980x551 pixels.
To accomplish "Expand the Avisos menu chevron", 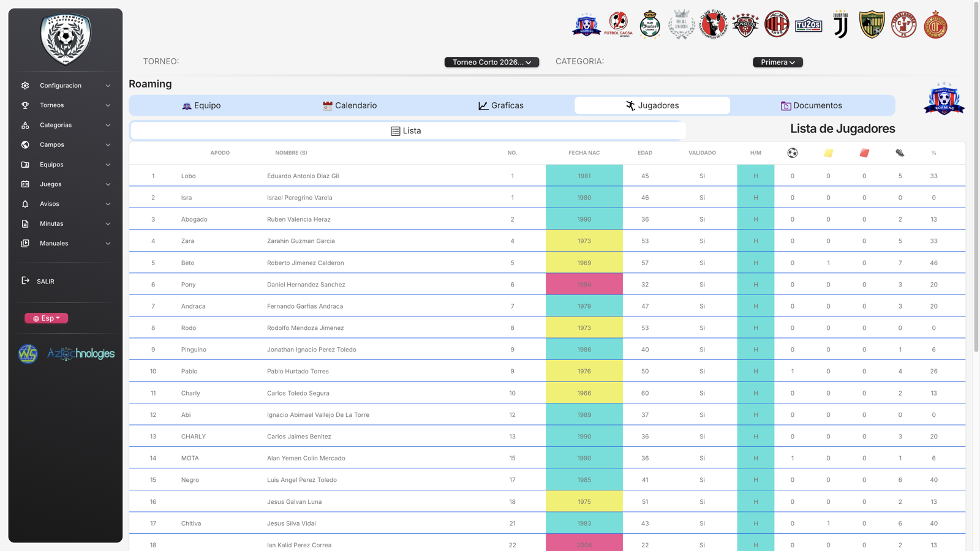I will (108, 204).
